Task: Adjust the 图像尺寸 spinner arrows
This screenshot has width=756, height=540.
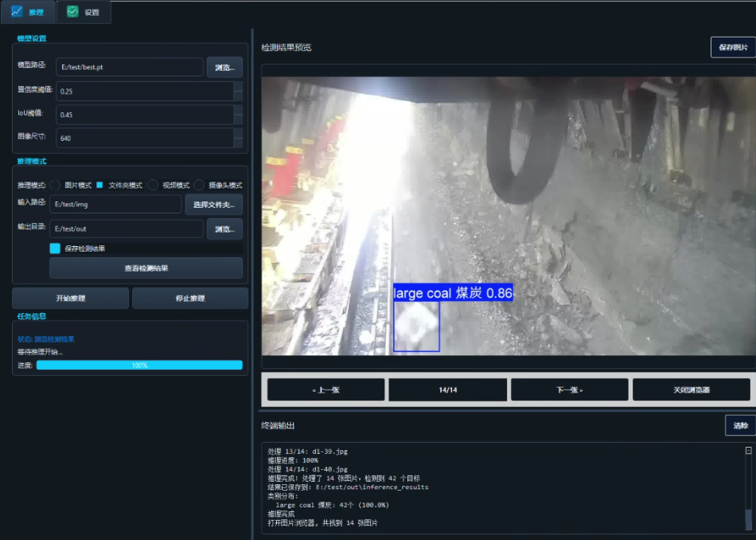Action: (238, 138)
